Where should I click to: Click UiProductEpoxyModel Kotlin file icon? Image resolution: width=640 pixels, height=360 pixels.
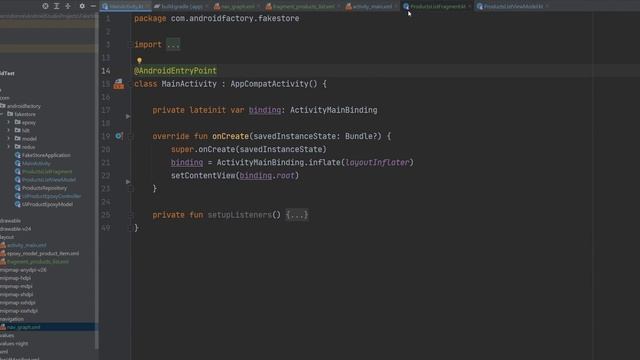coord(18,204)
